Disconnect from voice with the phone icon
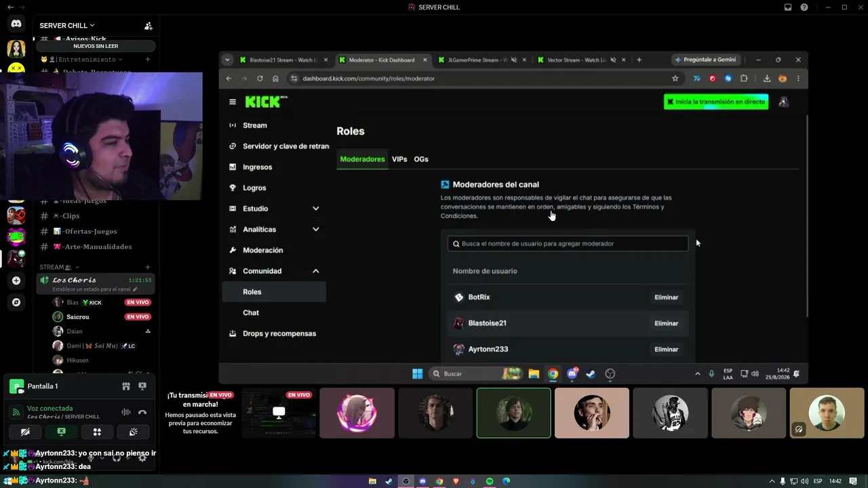Image resolution: width=868 pixels, height=488 pixels. coord(142,412)
